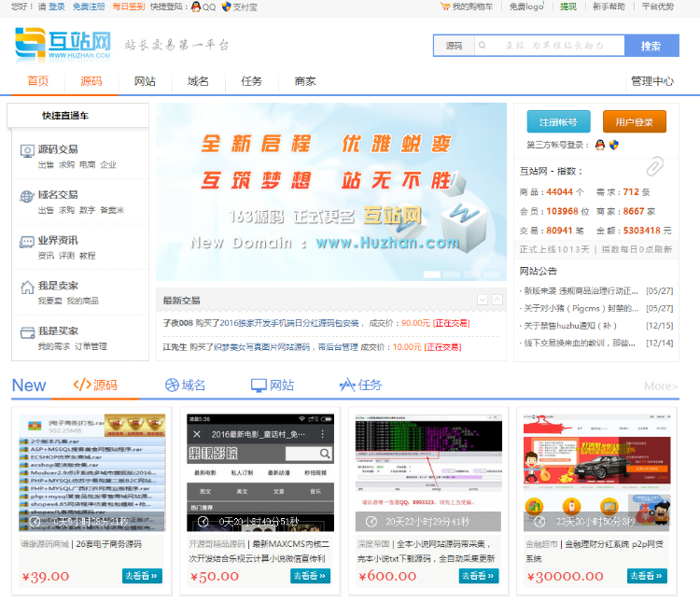This screenshot has width=700, height=603.
Task: Select the second banner carousel indicator
Action: (452, 274)
